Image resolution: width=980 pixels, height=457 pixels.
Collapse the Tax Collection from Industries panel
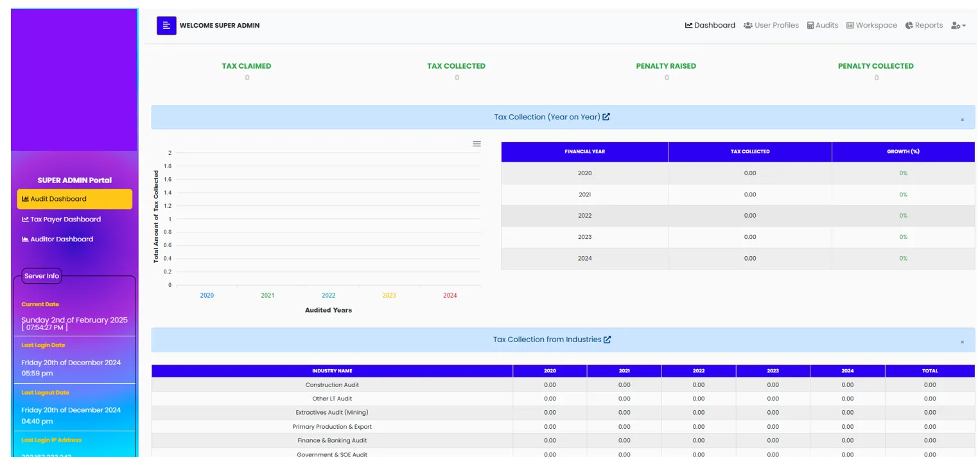pyautogui.click(x=963, y=342)
